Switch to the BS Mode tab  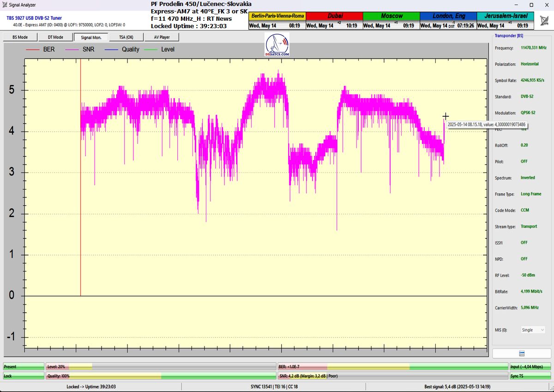coord(20,37)
